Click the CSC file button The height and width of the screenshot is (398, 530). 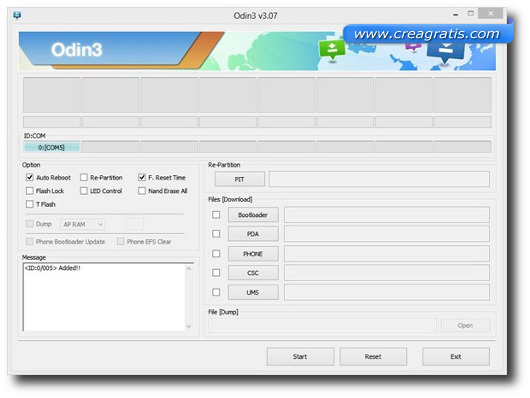tap(253, 273)
